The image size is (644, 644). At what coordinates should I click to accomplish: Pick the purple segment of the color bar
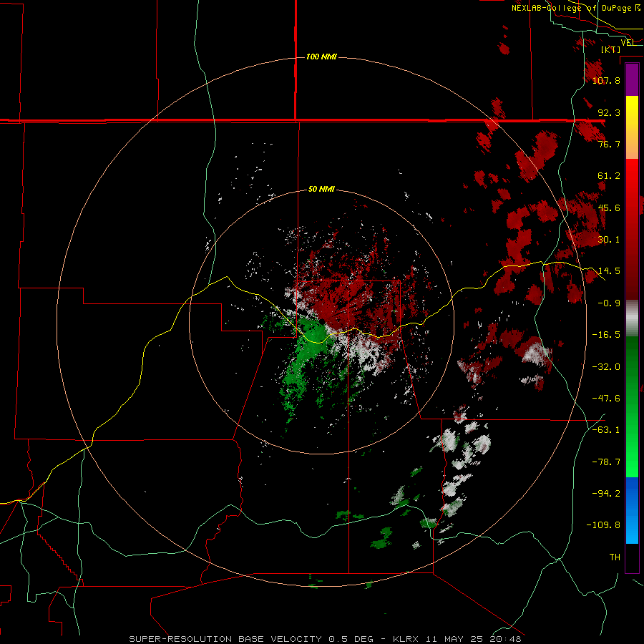point(632,80)
